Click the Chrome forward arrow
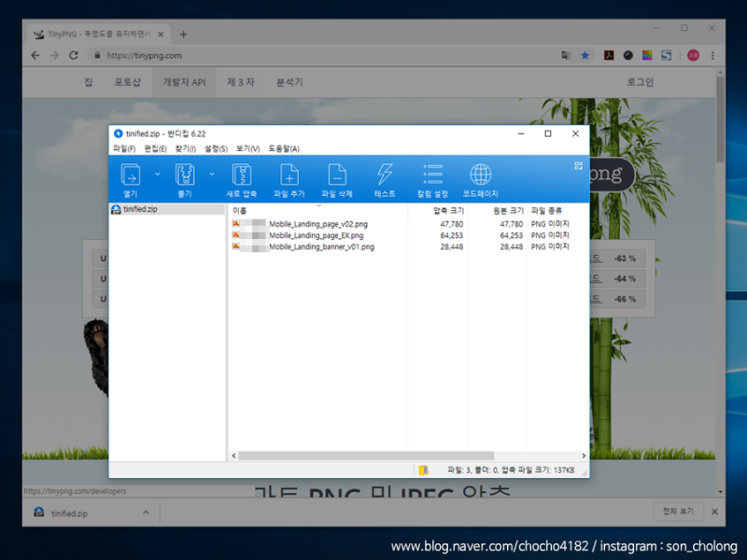Viewport: 747px width, 560px height. pos(54,55)
